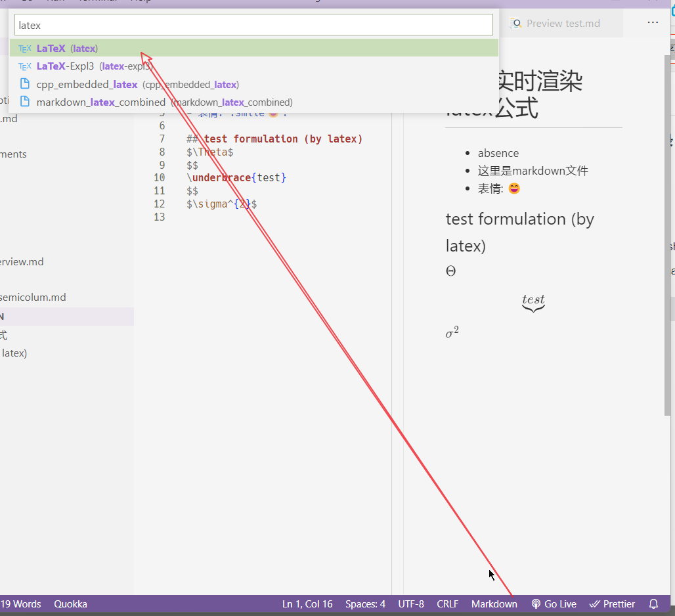Click the LaTeX-Expl3 TeX icon
The image size is (675, 616).
click(24, 66)
